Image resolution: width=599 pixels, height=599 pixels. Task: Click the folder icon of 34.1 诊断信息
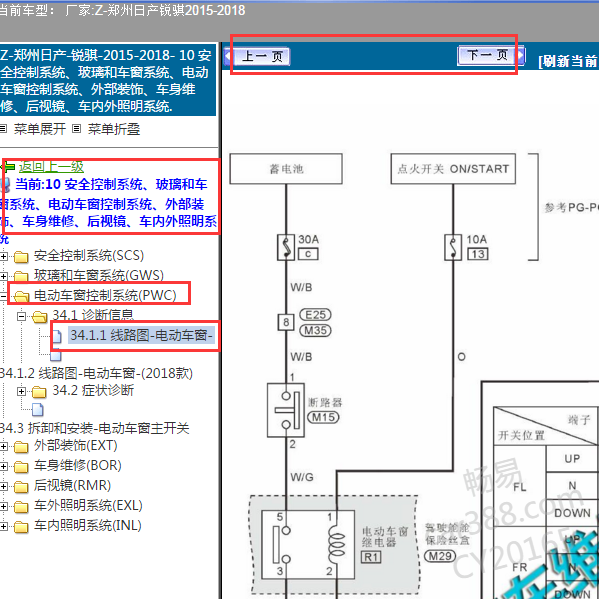coord(40,317)
